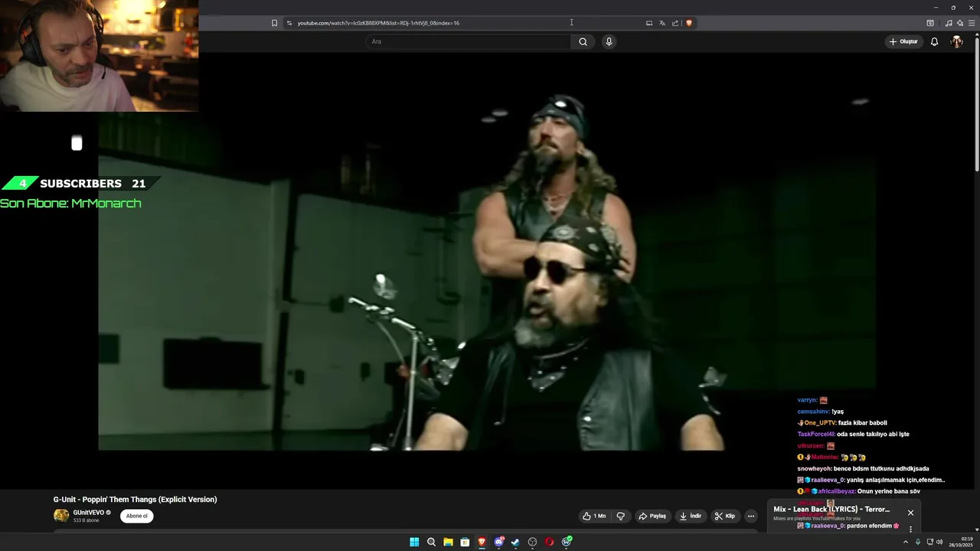Close the Mix - Lean Back playlist panel

coord(910,513)
